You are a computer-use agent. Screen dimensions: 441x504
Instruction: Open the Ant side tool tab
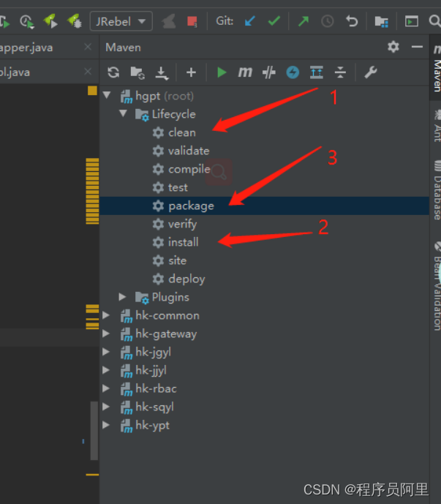click(x=437, y=125)
